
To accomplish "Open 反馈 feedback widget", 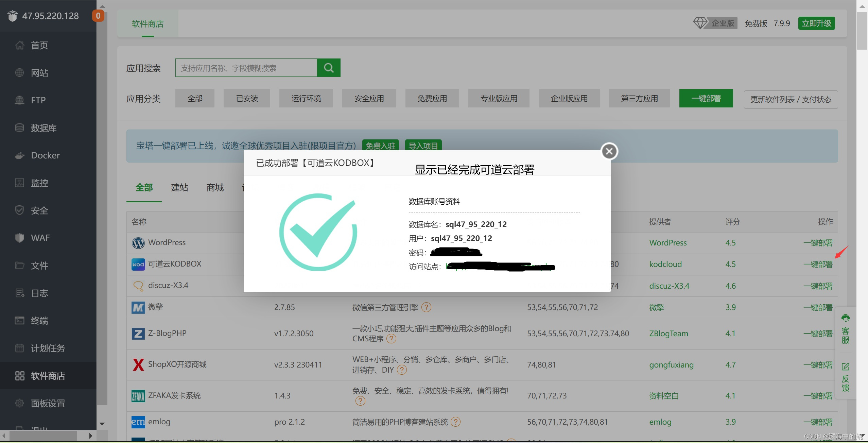I will (x=845, y=377).
